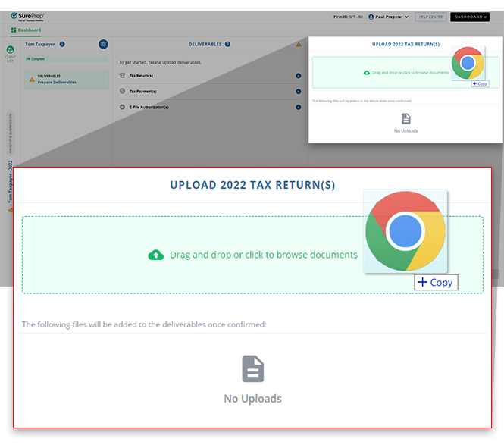
Task: Open the help icon next to DELIVERABLES
Action: click(227, 45)
